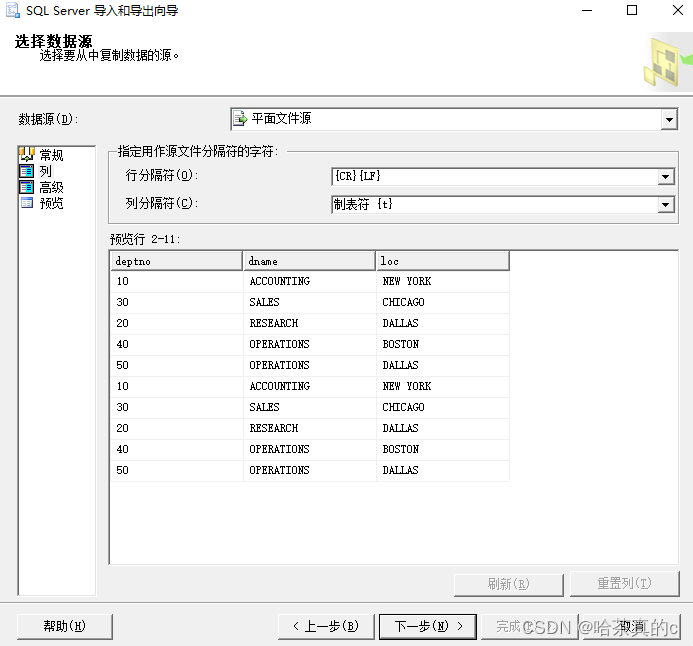Image resolution: width=693 pixels, height=646 pixels.
Task: Open the 数据源 dropdown arrow
Action: [669, 119]
